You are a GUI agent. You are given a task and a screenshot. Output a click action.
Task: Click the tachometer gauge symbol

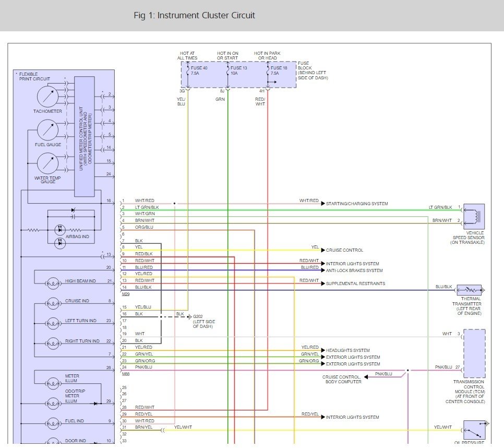point(47,97)
